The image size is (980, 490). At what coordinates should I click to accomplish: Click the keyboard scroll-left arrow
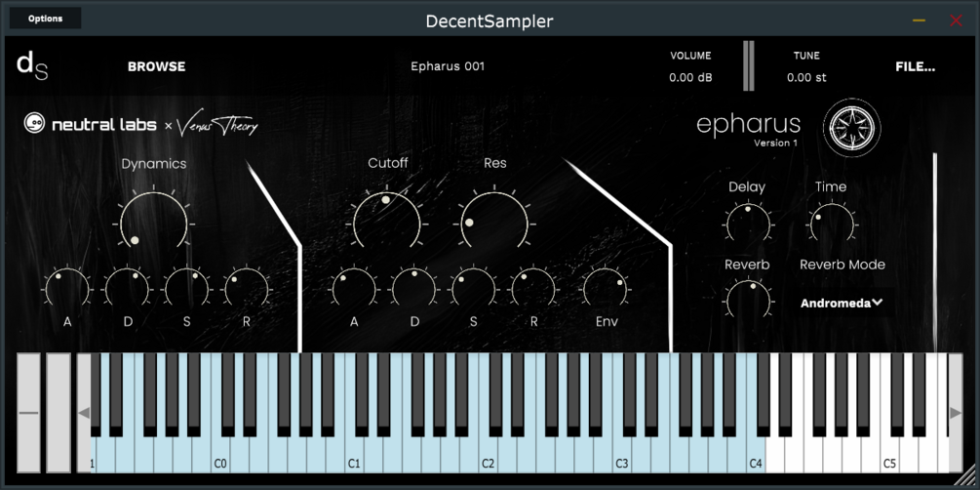[x=84, y=413]
